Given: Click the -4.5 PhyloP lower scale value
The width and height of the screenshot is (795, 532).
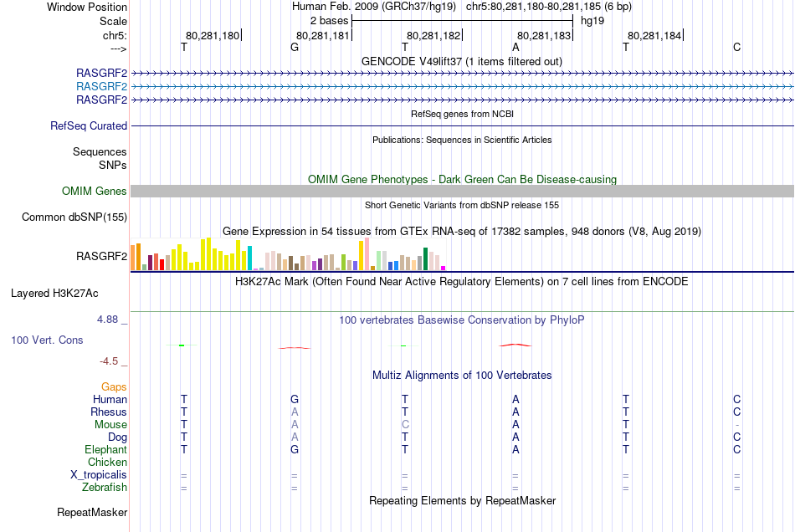Looking at the screenshot, I should coord(109,361).
